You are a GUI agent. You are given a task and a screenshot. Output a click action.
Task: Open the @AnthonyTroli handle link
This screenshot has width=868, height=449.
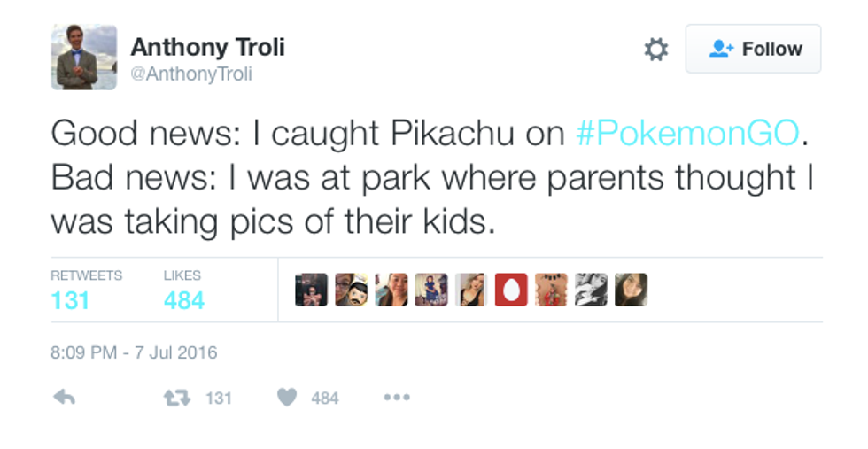pos(191,74)
